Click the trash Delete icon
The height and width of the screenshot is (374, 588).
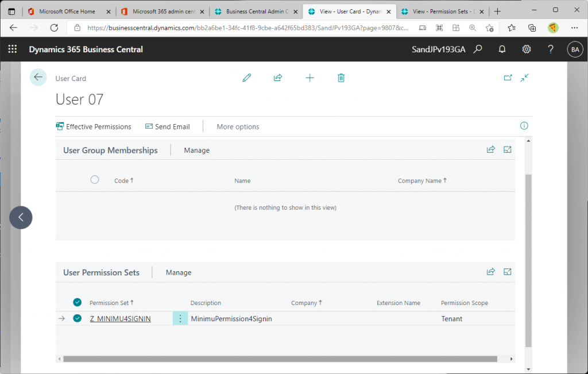coord(341,78)
